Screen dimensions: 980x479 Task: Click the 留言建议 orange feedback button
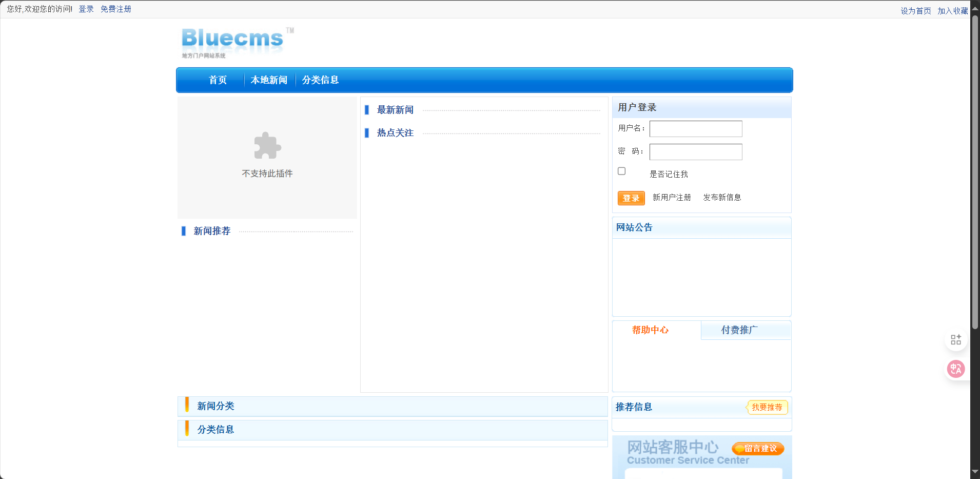[x=758, y=448]
